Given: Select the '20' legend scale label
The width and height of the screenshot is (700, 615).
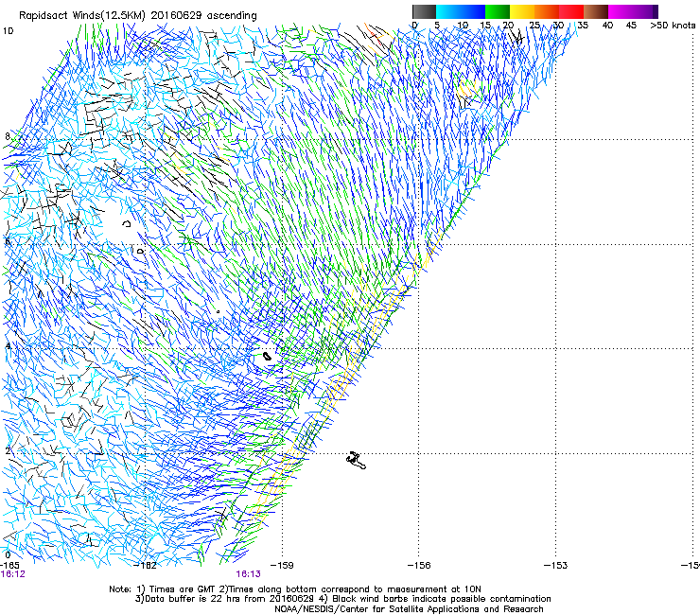Looking at the screenshot, I should (508, 25).
